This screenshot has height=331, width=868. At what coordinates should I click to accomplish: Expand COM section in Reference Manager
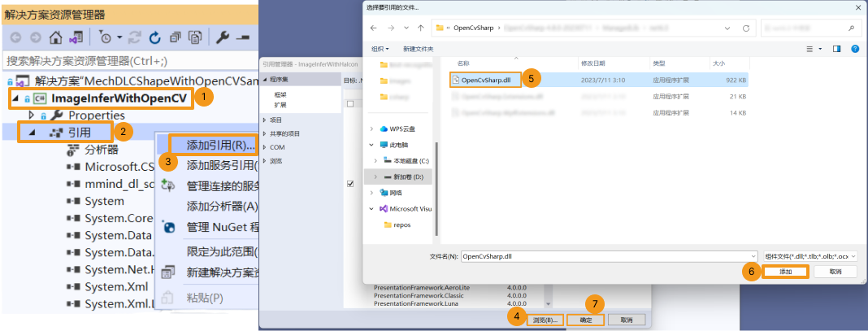click(x=265, y=147)
